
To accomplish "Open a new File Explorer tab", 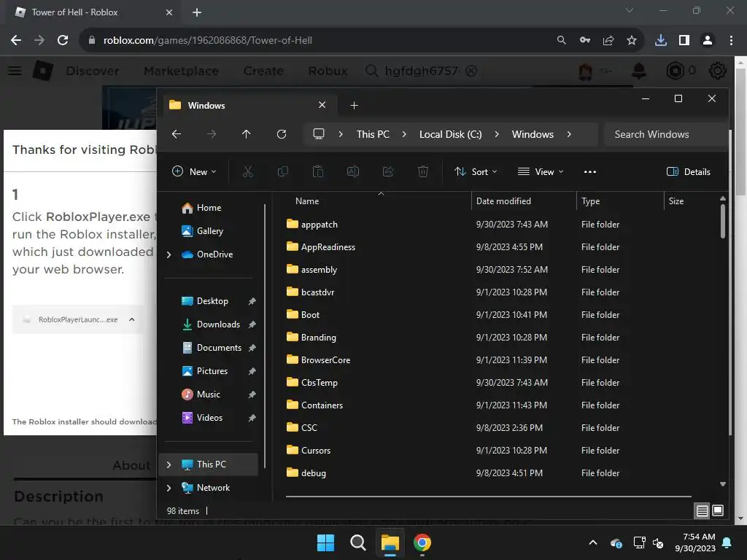I will click(x=354, y=105).
